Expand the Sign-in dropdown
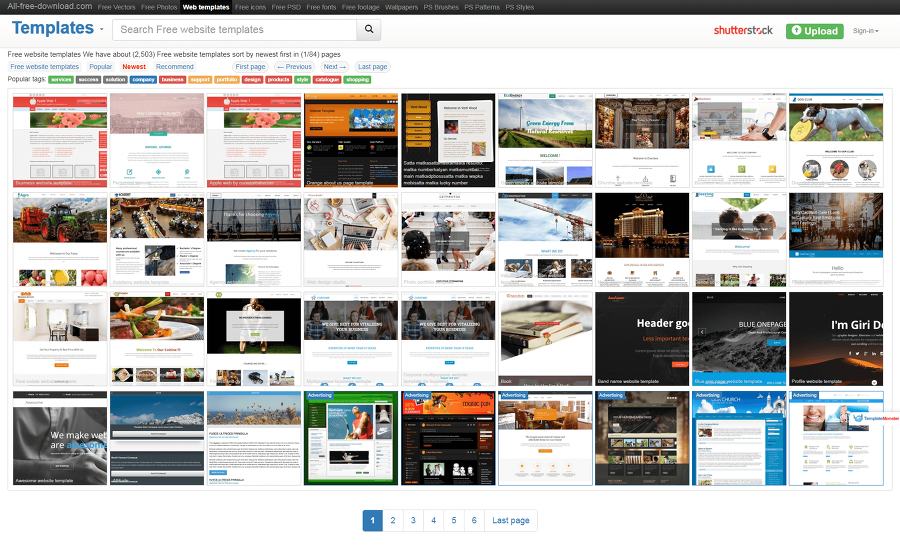Viewport: 900px width, 546px height. click(865, 31)
